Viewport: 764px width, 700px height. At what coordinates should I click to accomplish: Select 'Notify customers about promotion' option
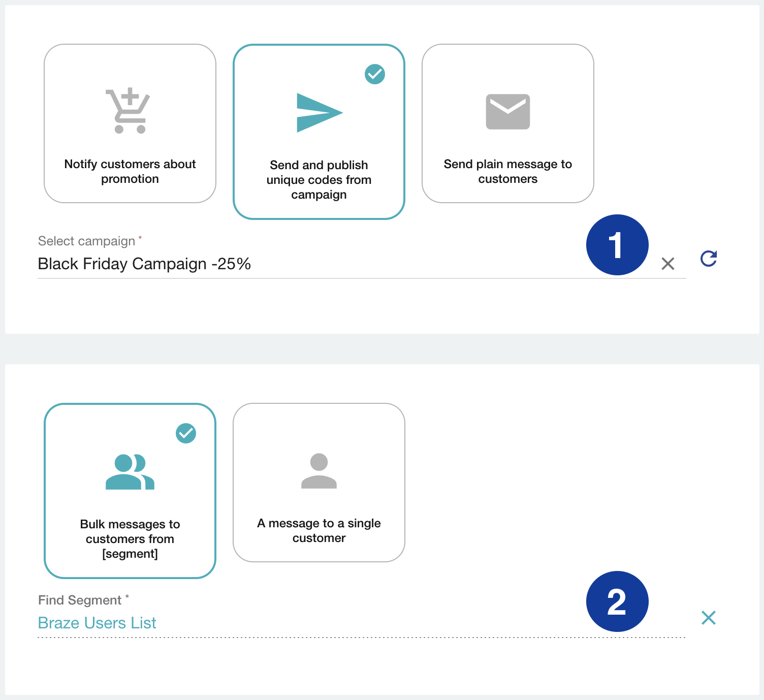point(130,171)
